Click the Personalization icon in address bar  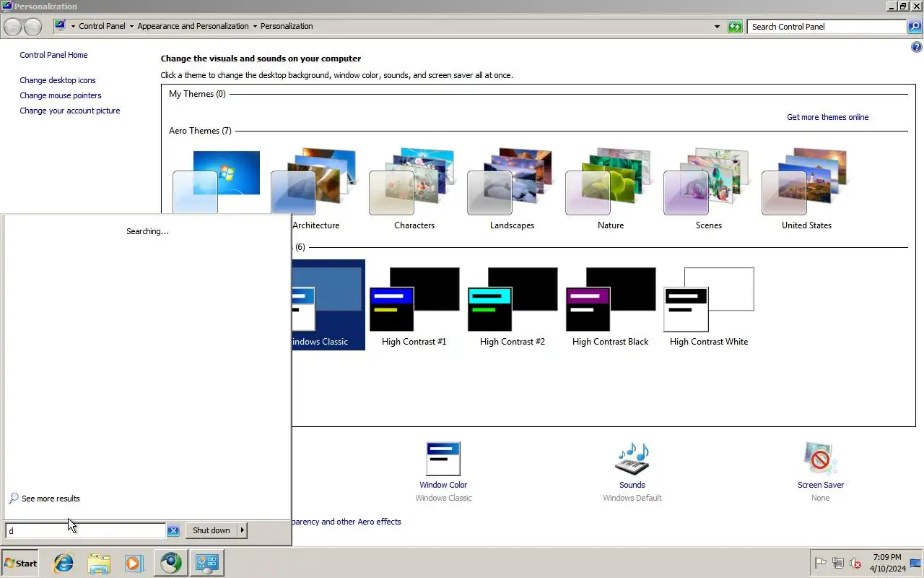(60, 26)
